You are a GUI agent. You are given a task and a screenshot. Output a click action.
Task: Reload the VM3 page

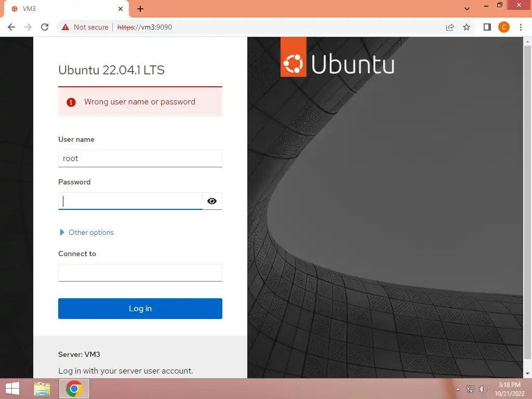point(45,27)
